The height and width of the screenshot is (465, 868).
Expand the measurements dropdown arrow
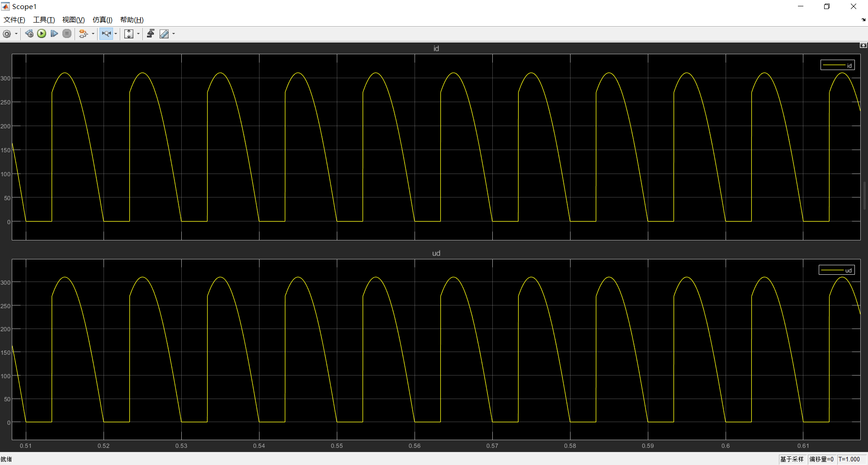[174, 34]
